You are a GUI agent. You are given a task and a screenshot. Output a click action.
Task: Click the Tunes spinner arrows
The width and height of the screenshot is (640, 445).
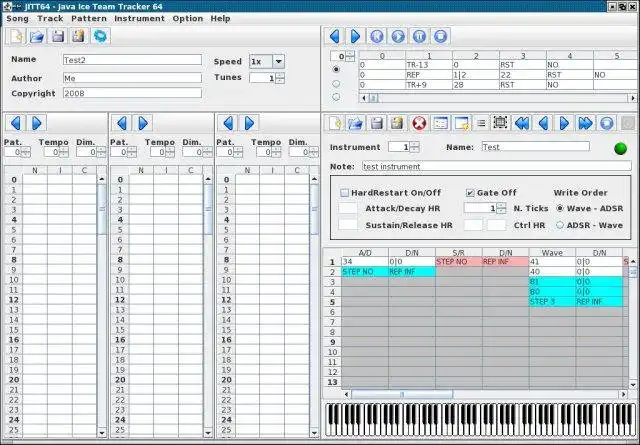(280, 78)
